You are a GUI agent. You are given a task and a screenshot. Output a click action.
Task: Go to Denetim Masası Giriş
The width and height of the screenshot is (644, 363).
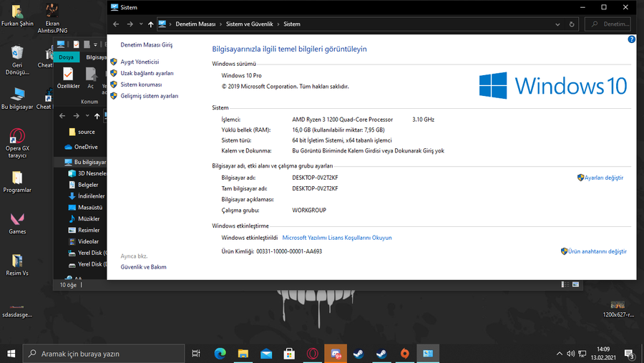coord(146,45)
